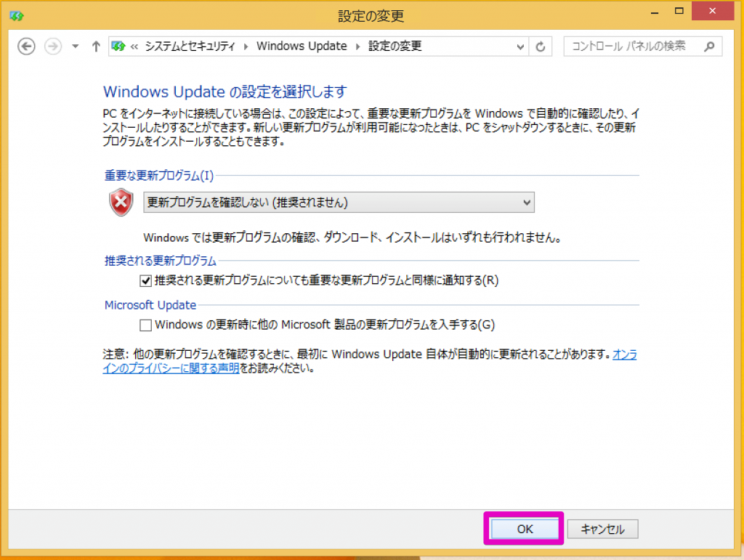Open the recent locations dropdown arrow
This screenshot has width=744, height=560.
[x=75, y=46]
